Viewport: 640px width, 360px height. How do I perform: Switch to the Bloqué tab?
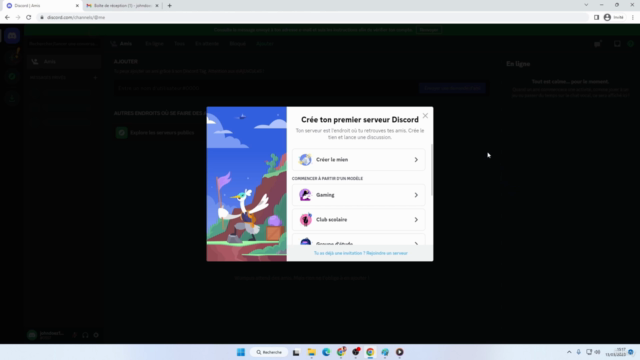[238, 44]
